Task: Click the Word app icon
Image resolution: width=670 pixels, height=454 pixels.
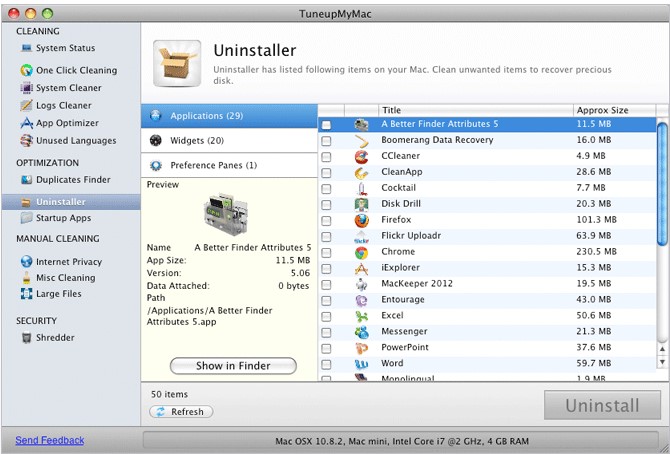Action: [x=361, y=364]
